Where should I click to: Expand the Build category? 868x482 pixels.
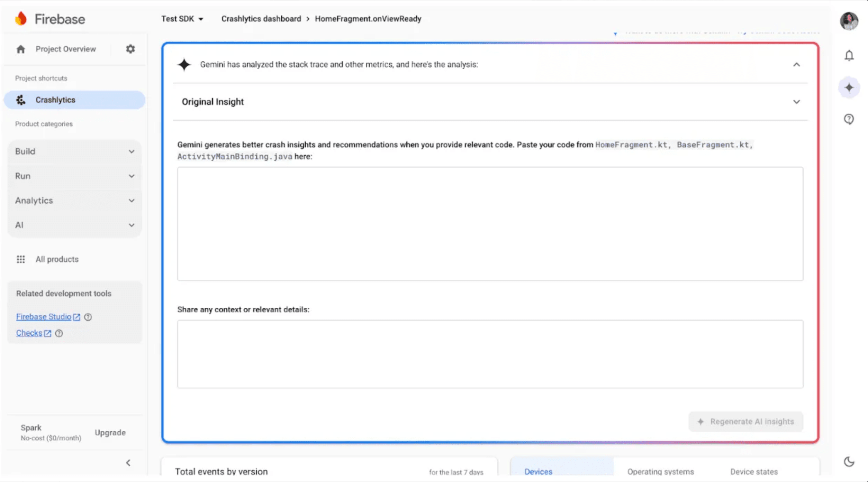pyautogui.click(x=74, y=151)
